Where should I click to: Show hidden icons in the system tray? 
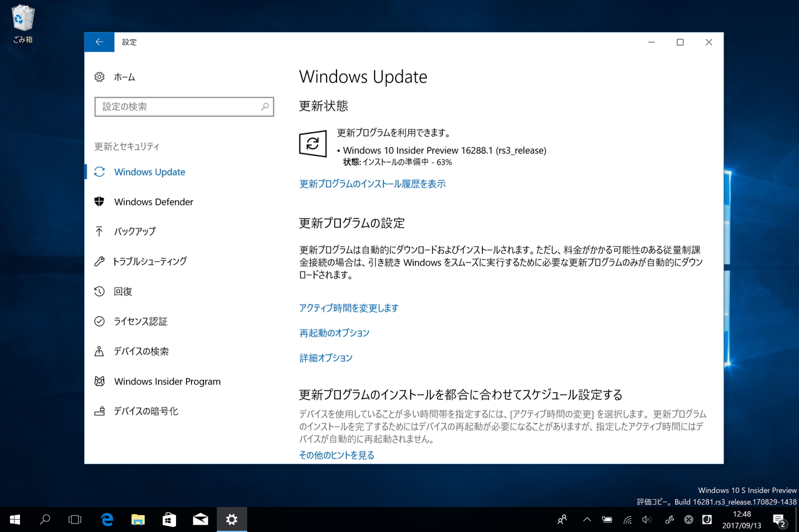pos(587,519)
